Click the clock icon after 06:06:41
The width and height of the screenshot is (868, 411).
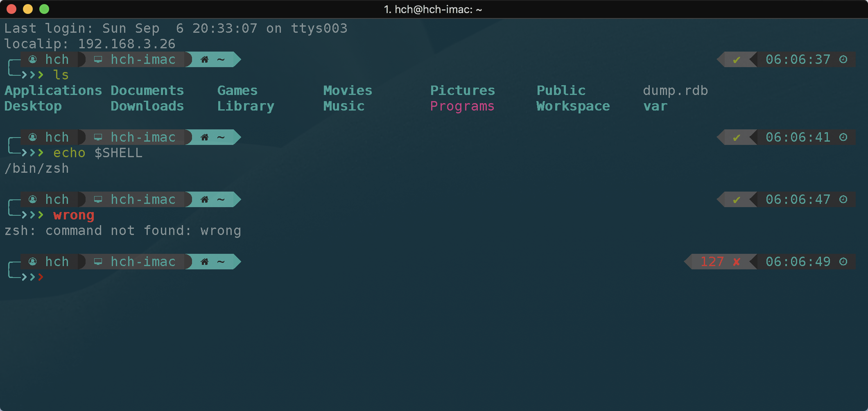[x=843, y=137]
